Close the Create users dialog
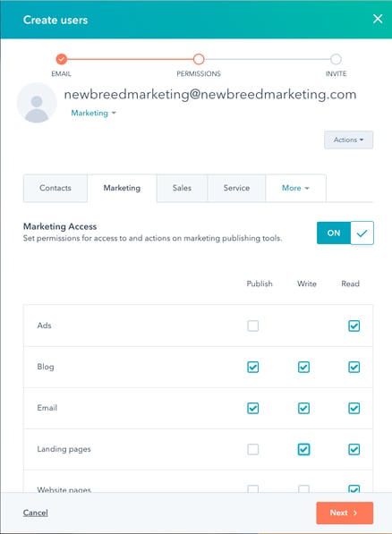Image resolution: width=392 pixels, height=534 pixels. pos(378,19)
